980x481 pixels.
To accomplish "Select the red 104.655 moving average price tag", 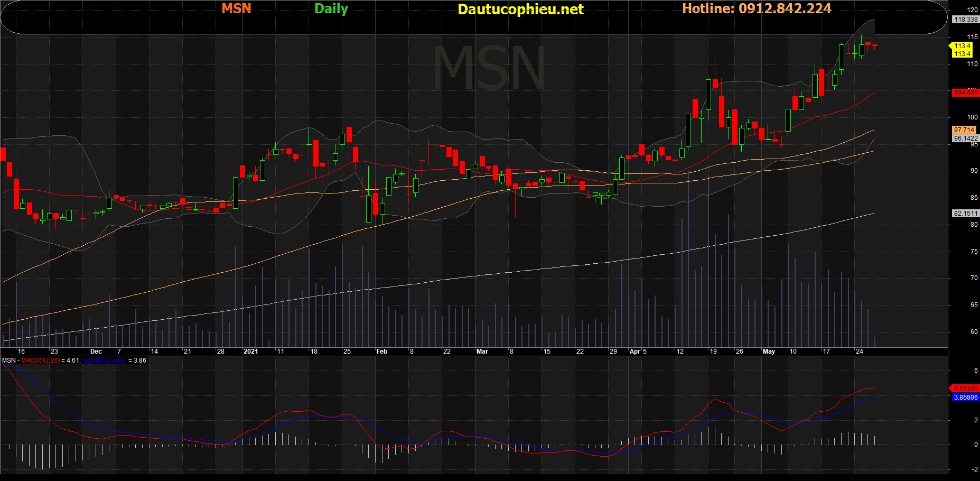I will 965,93.
